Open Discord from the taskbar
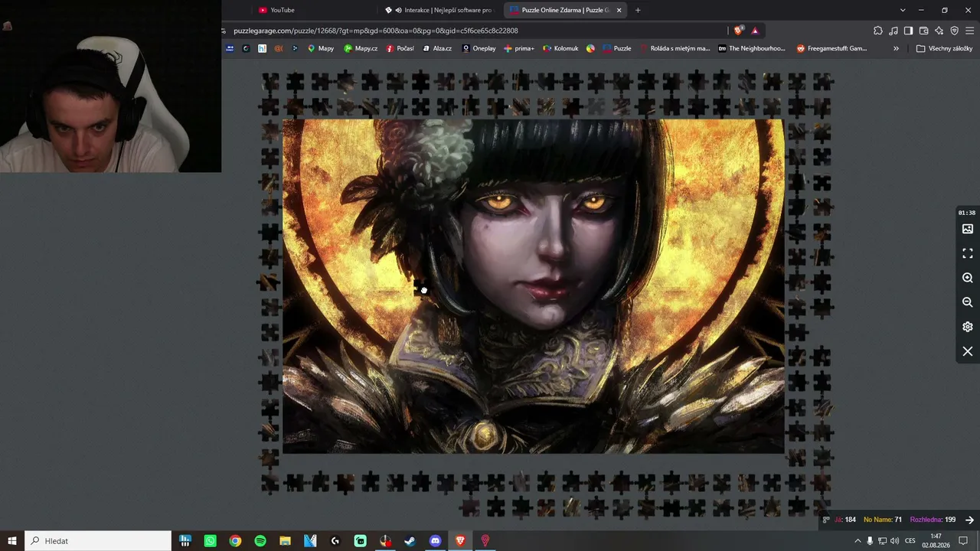Viewport: 980px width, 551px height. (436, 541)
